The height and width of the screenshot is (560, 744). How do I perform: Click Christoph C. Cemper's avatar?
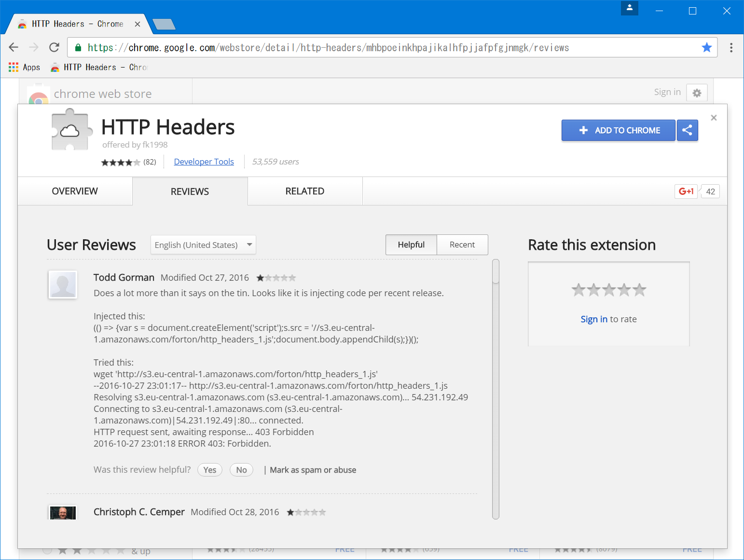coord(63,512)
